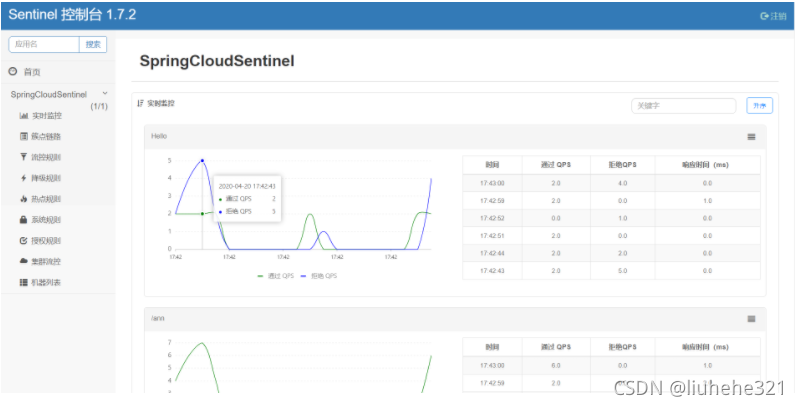798x406 pixels.
Task: Click the 4.0 rejected QPS cell in Hello table
Action: coord(622,183)
